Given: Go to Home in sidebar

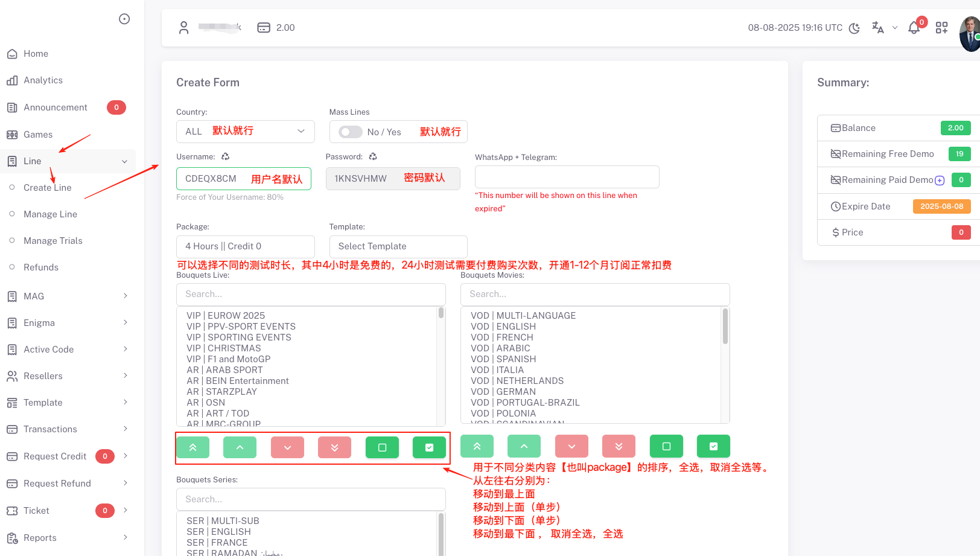Looking at the screenshot, I should pyautogui.click(x=36, y=54).
